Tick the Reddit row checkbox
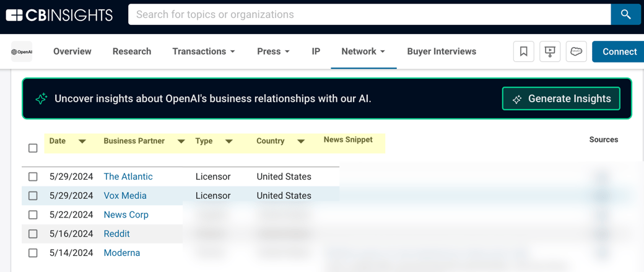The image size is (644, 272). coord(33,234)
